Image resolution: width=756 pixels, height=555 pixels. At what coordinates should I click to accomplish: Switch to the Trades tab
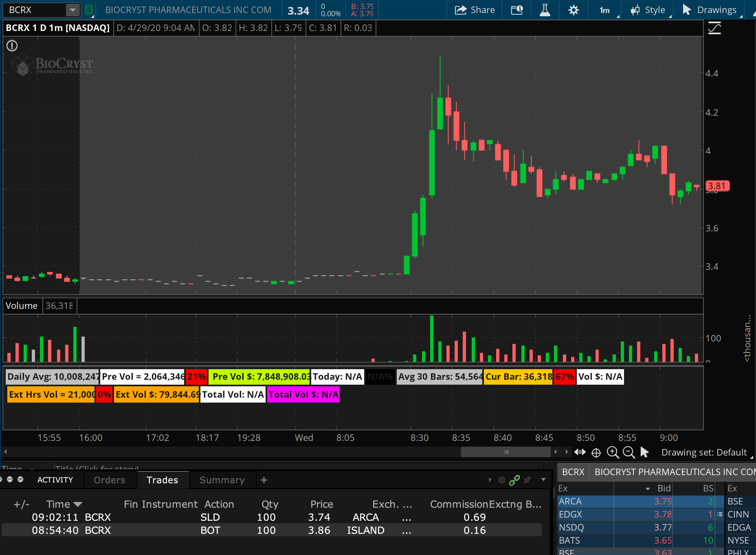(x=163, y=480)
